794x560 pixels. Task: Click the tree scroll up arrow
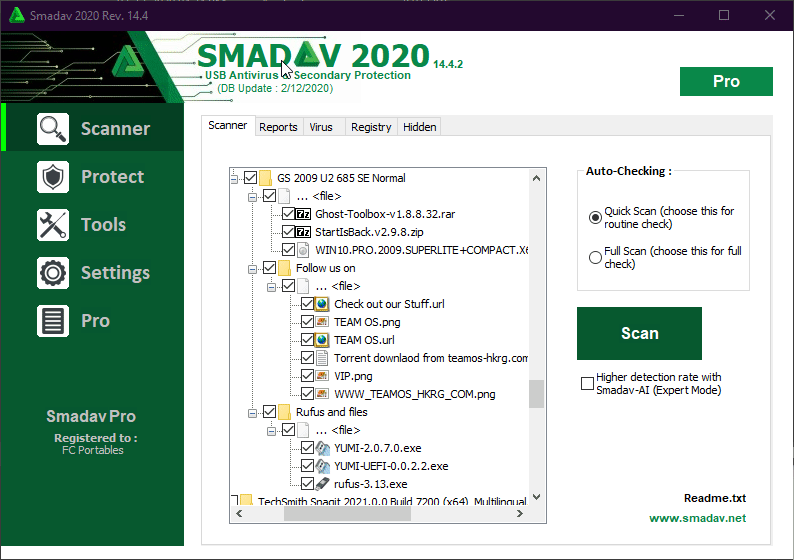[x=537, y=178]
